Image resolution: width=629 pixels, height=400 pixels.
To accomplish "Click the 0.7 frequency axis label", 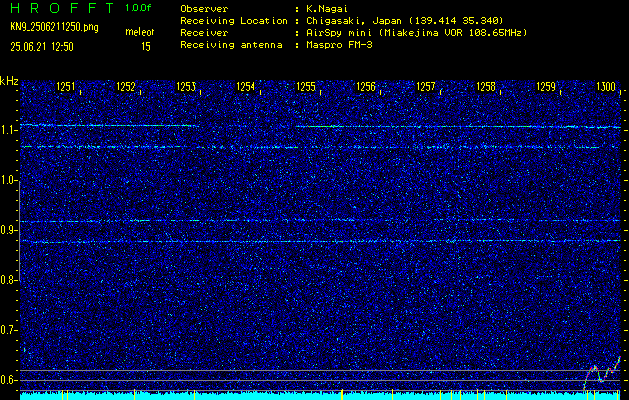I will click(8, 331).
